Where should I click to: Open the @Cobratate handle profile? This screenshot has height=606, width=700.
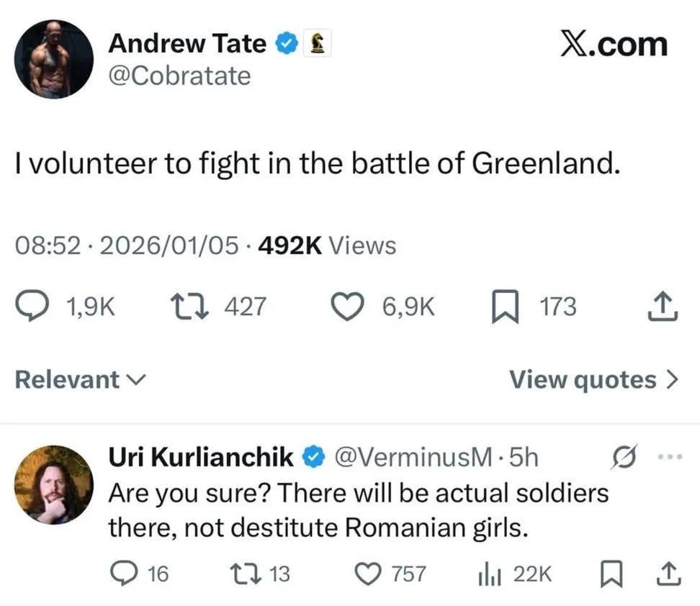pos(179,76)
